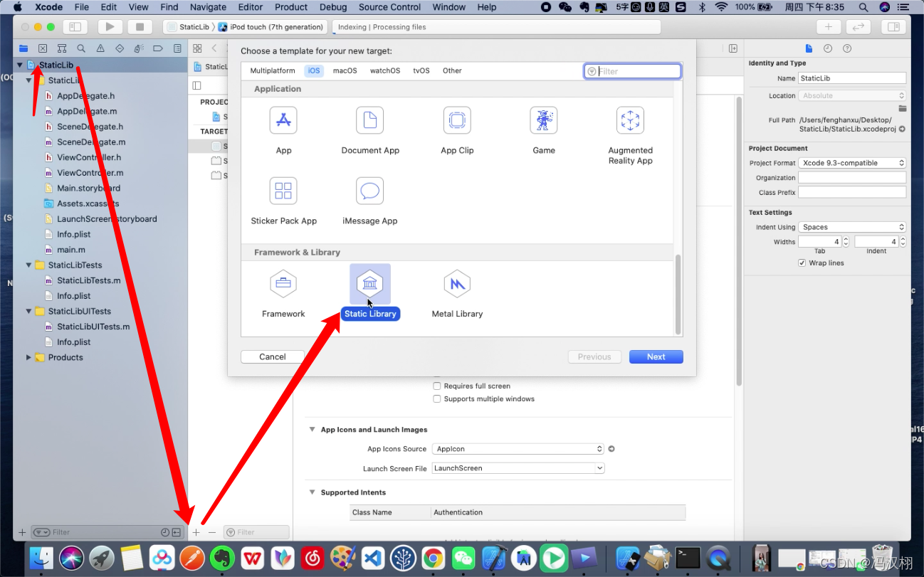924x577 pixels.
Task: Select Augmented Reality App template
Action: point(630,135)
